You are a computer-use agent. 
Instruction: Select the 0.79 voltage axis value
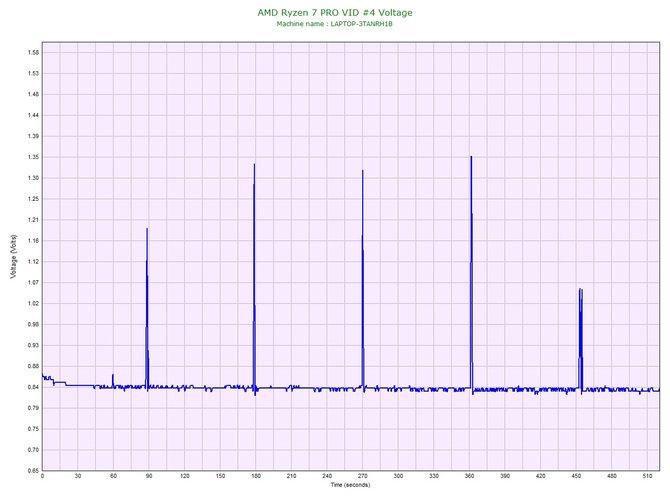point(33,408)
